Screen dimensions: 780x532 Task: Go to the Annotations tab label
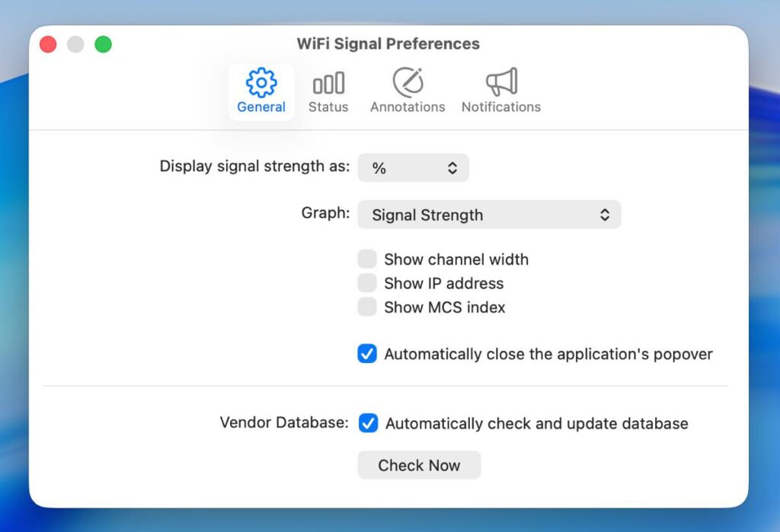click(x=408, y=107)
